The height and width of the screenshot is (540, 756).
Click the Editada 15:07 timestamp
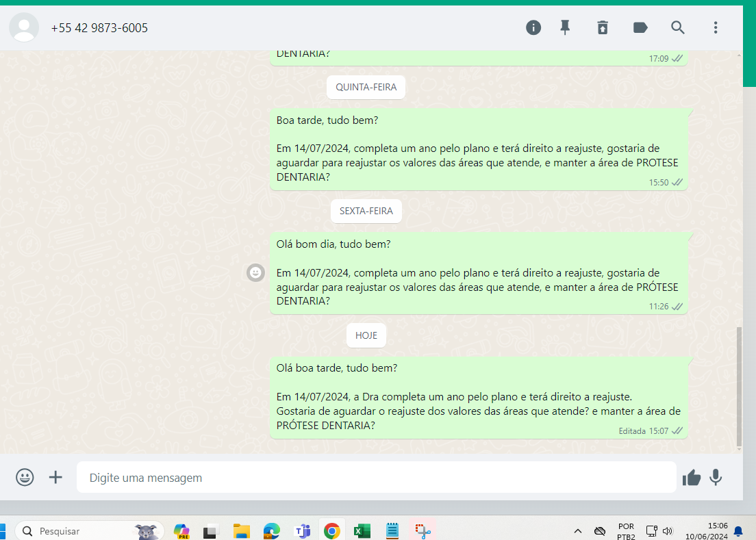(643, 430)
